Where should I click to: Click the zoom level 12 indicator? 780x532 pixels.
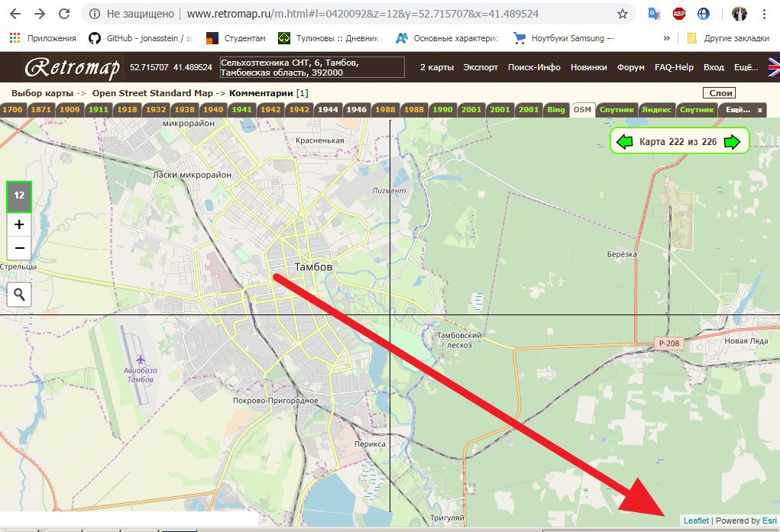[x=19, y=196]
